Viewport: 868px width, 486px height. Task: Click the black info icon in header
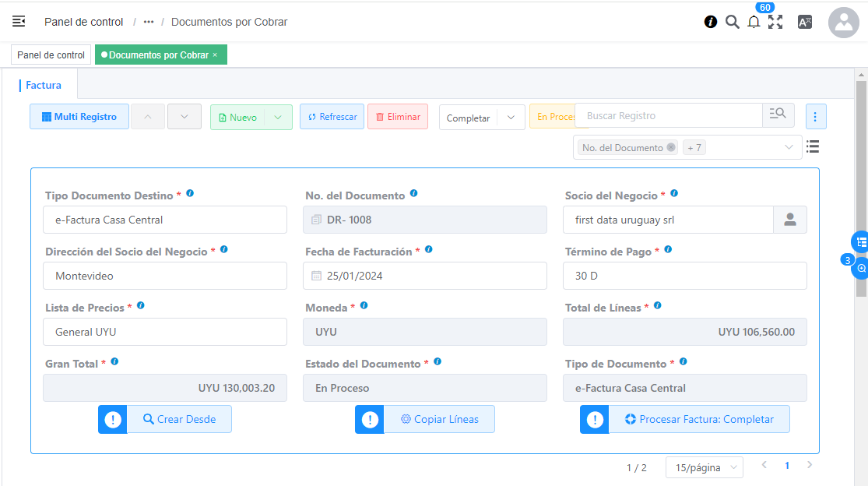711,22
